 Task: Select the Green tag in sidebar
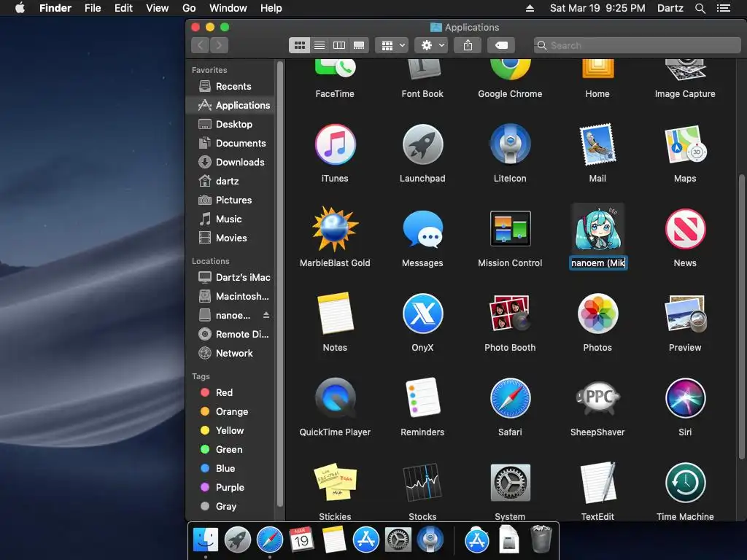point(231,449)
